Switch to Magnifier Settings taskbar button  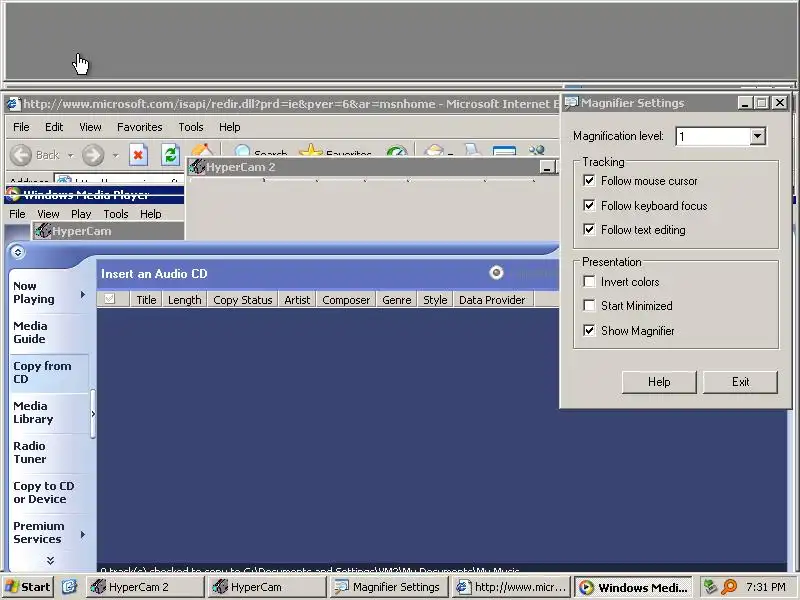click(389, 587)
